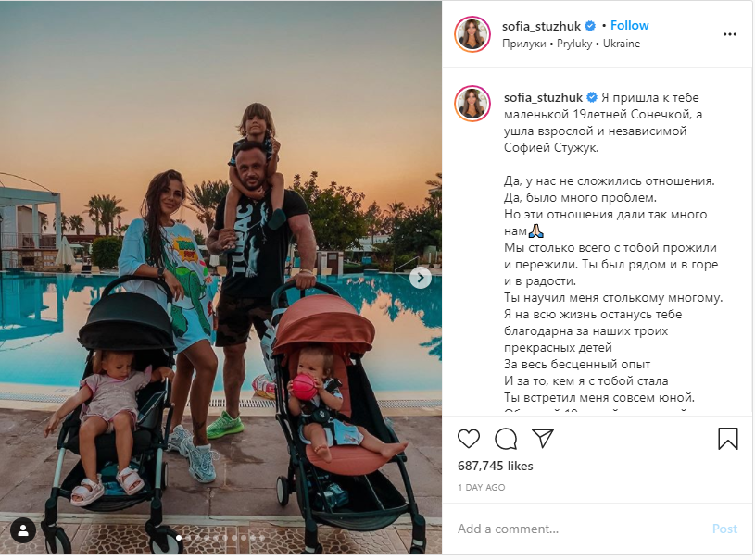Click the verified badge beside caption username

pos(592,98)
